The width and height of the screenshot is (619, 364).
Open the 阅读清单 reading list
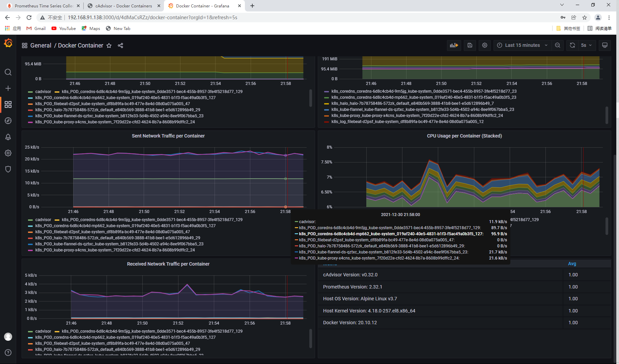click(599, 29)
